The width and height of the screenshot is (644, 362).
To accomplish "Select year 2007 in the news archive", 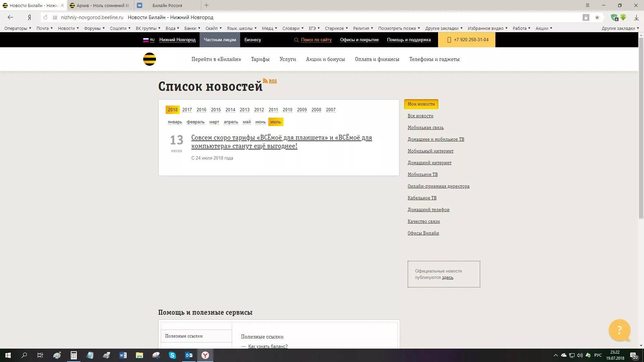I will [x=331, y=110].
